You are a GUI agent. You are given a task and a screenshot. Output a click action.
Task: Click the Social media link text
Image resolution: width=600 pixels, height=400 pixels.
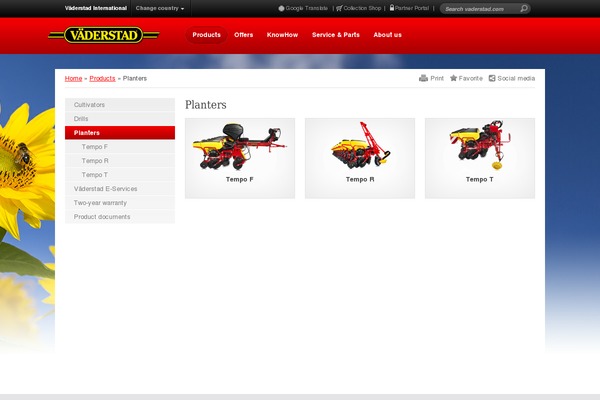click(516, 78)
